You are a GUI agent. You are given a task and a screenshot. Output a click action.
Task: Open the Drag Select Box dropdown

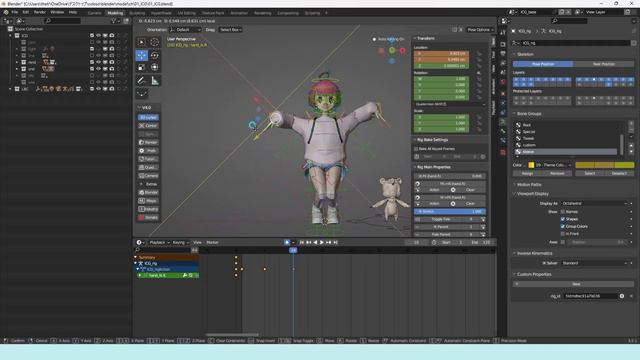pyautogui.click(x=231, y=30)
